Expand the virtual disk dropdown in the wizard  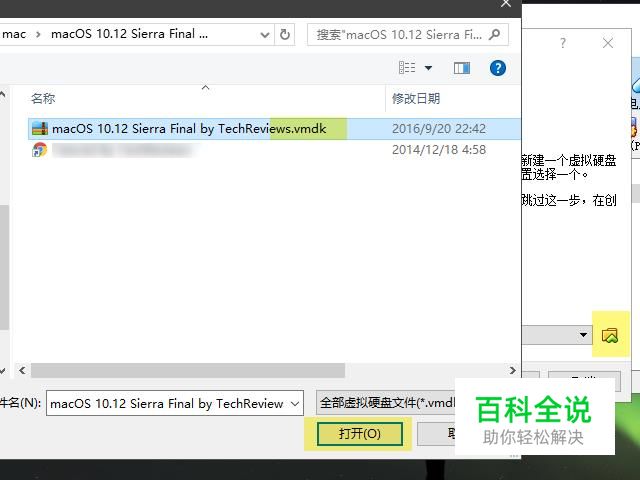(584, 335)
